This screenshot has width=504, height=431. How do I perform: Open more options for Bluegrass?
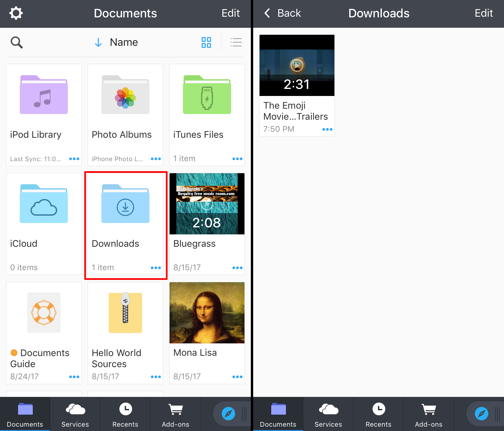(x=237, y=268)
